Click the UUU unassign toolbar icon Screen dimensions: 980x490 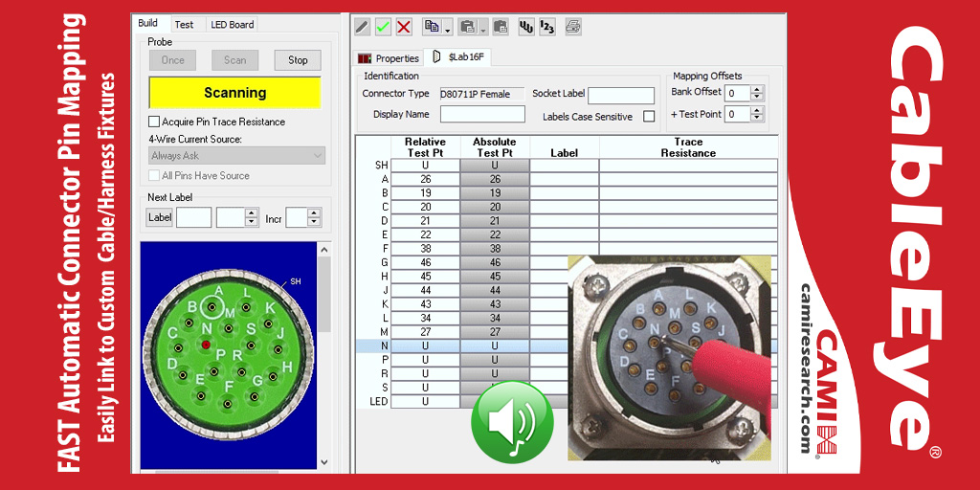526,27
